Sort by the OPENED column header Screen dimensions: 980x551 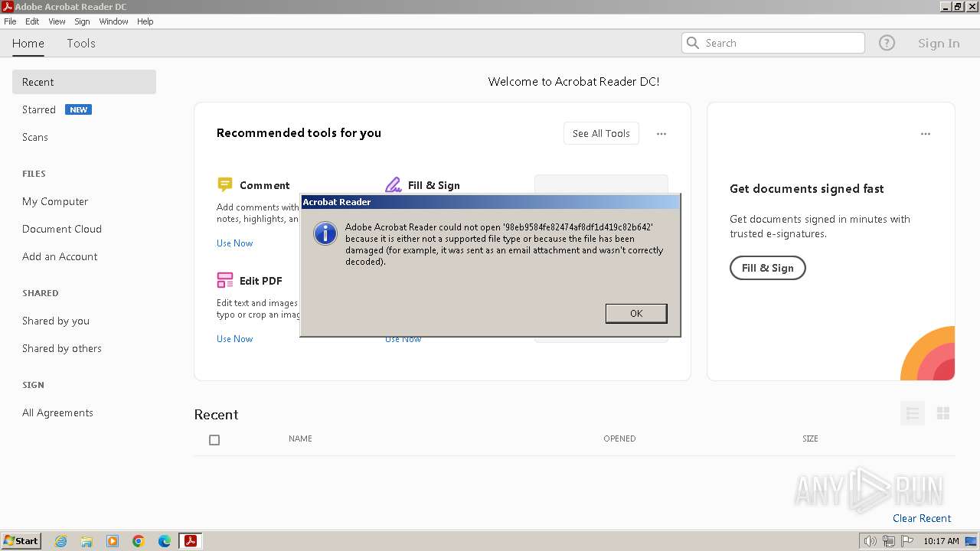click(619, 439)
